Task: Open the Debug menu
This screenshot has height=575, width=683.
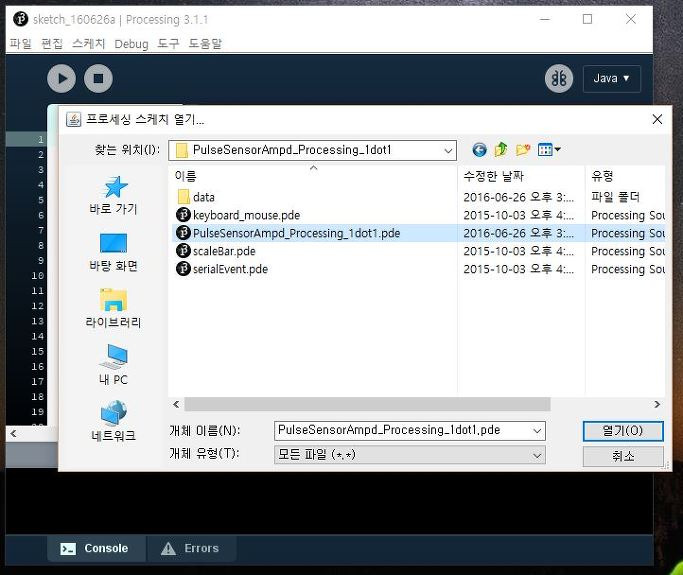Action: point(131,44)
